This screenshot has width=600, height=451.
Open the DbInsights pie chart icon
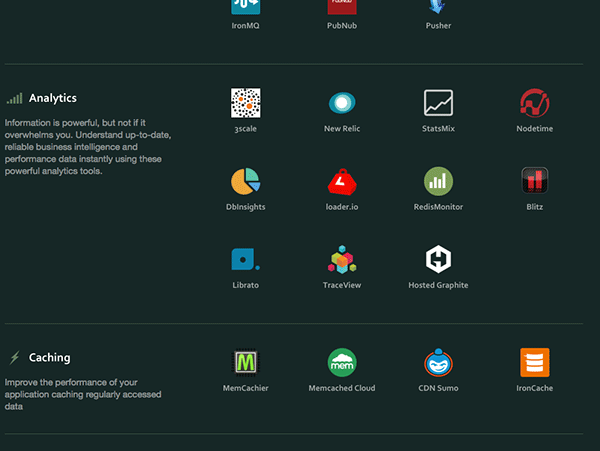245,181
